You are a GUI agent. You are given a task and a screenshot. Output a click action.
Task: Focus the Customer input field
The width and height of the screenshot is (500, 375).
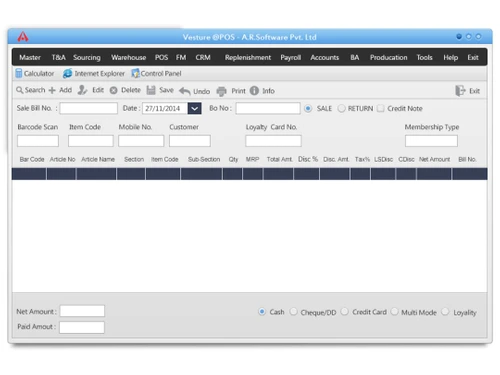(190, 141)
